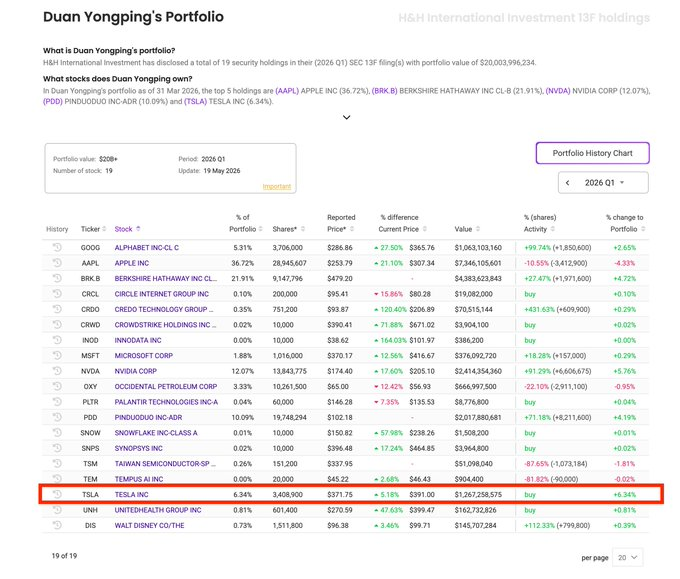The image size is (680, 579).
Task: Open TEMPUS AI INC stock link
Action: [139, 479]
